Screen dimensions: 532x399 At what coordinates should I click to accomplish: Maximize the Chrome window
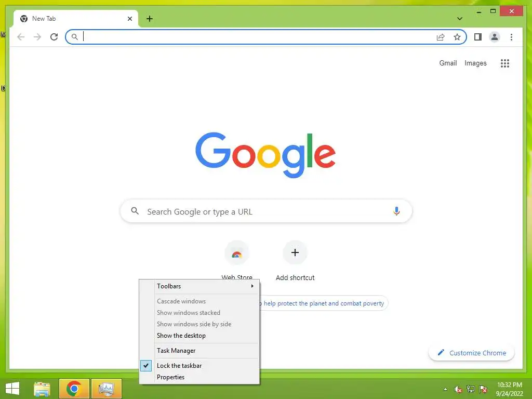coord(493,11)
